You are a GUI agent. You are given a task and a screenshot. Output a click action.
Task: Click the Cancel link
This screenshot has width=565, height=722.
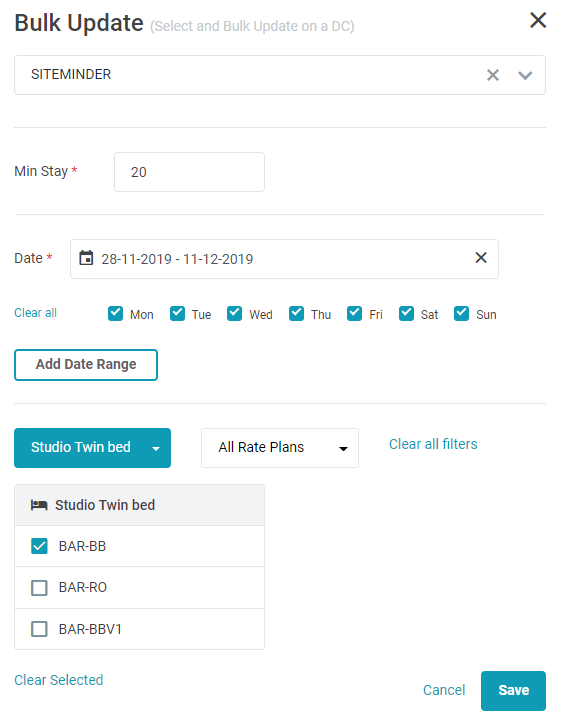444,690
